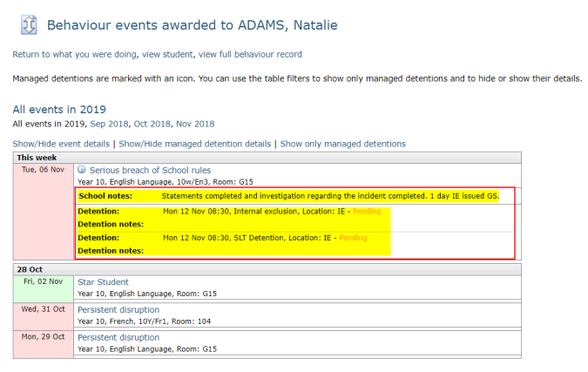
Task: Click the School notes statement text
Action: [330, 196]
